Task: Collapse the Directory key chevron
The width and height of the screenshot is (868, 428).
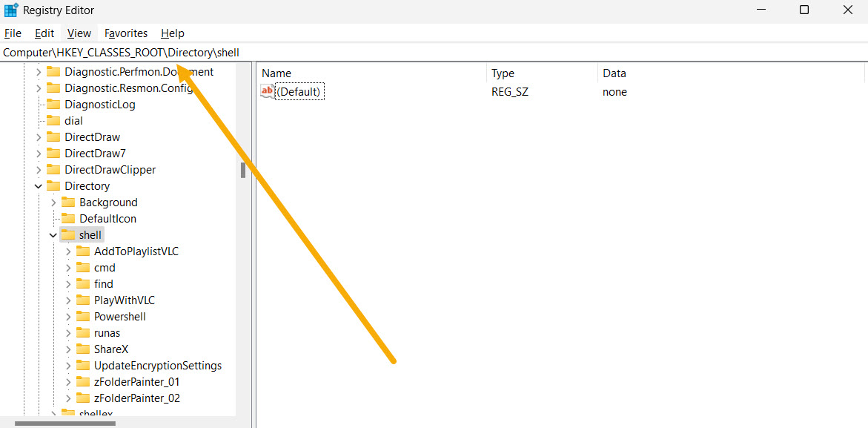Action: tap(38, 185)
